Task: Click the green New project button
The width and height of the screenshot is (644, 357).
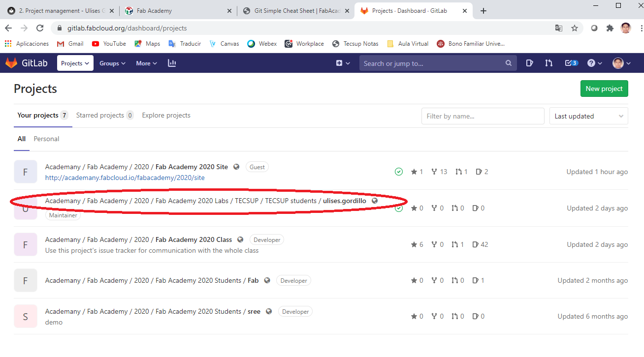Action: tap(604, 89)
